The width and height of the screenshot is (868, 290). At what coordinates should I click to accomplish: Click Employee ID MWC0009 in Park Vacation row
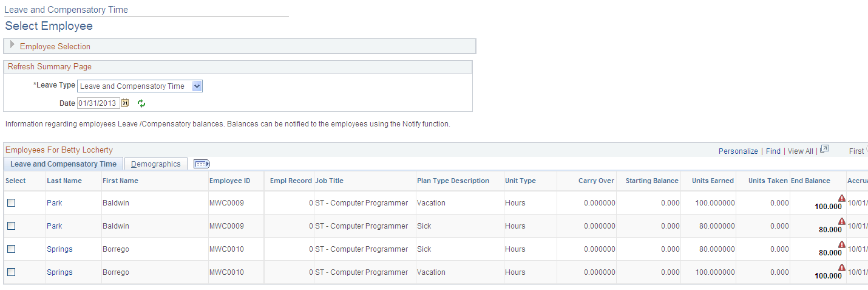tap(226, 203)
